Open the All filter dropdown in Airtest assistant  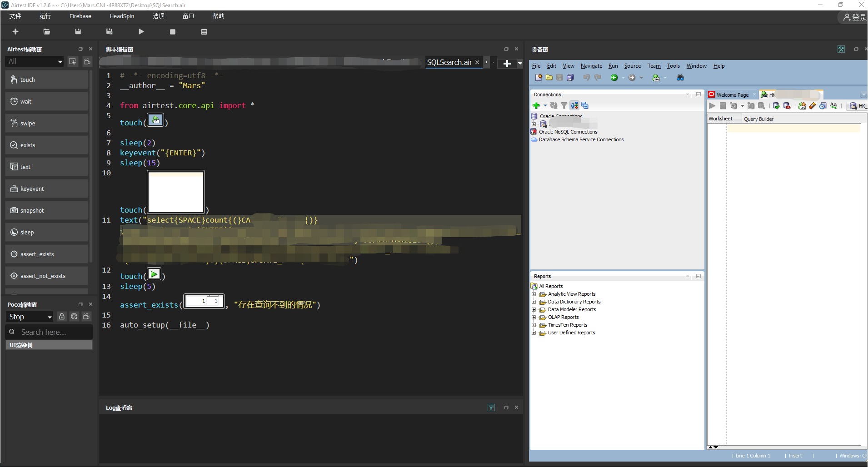point(35,61)
